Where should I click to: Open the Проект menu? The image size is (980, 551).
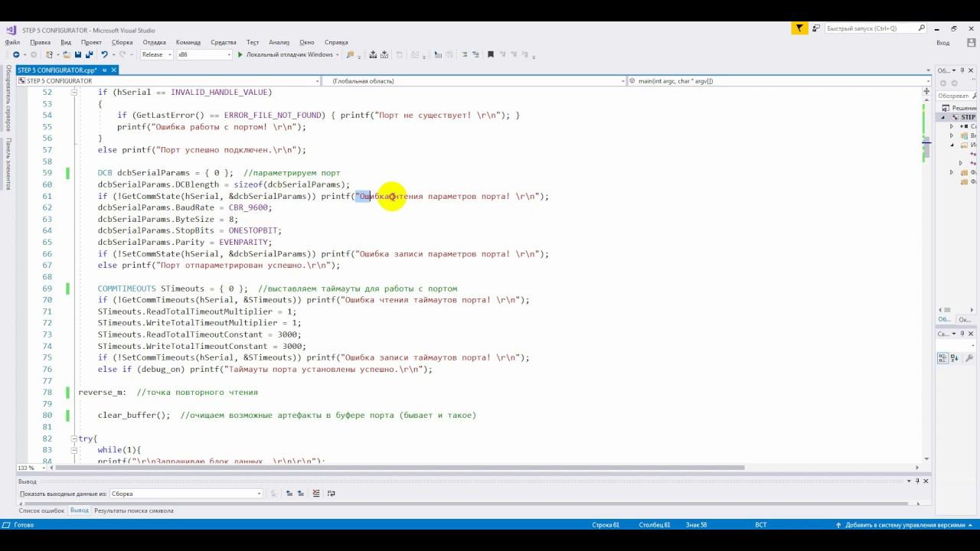(x=91, y=43)
